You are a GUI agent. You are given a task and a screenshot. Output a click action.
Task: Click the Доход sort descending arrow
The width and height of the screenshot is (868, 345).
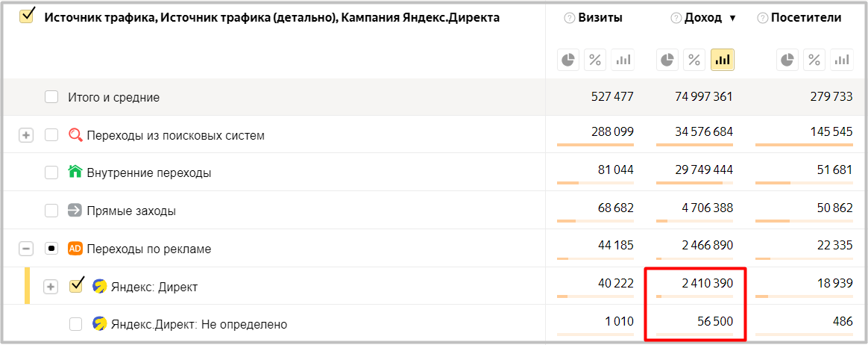click(x=732, y=19)
